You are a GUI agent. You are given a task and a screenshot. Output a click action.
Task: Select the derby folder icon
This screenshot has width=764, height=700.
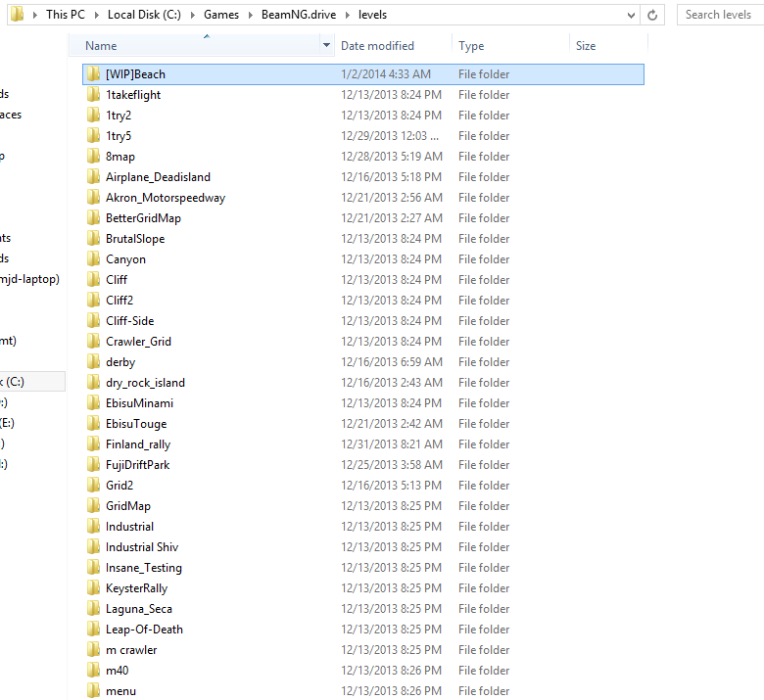click(x=94, y=362)
